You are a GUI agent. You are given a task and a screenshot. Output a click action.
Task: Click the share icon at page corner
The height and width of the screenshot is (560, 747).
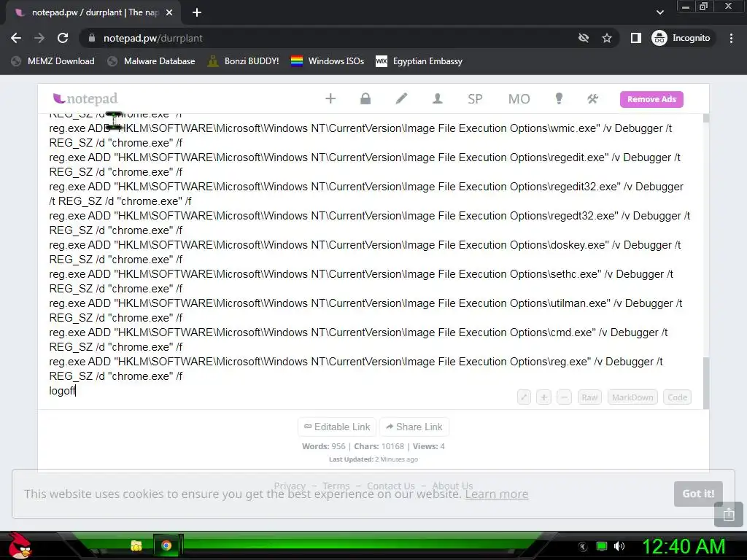(729, 514)
